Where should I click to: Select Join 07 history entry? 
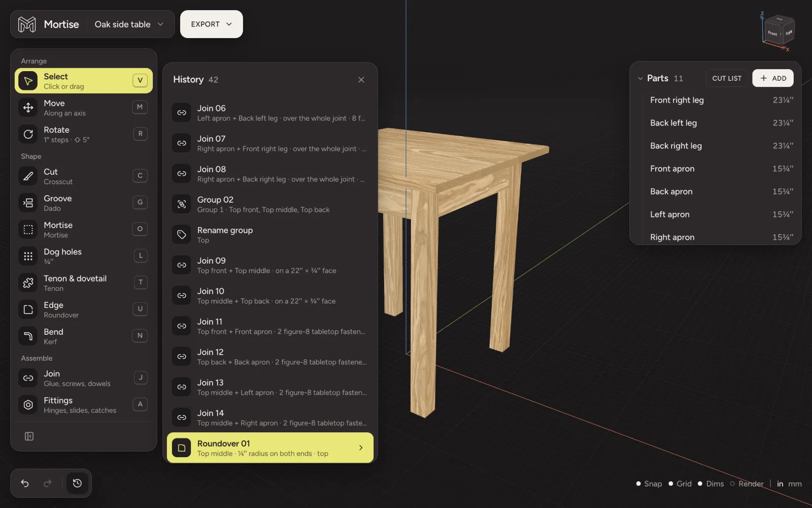click(x=270, y=143)
